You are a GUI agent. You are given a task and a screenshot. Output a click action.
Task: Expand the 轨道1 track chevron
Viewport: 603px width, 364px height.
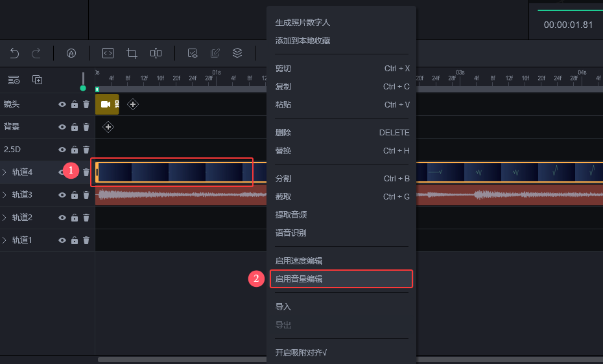coord(5,240)
